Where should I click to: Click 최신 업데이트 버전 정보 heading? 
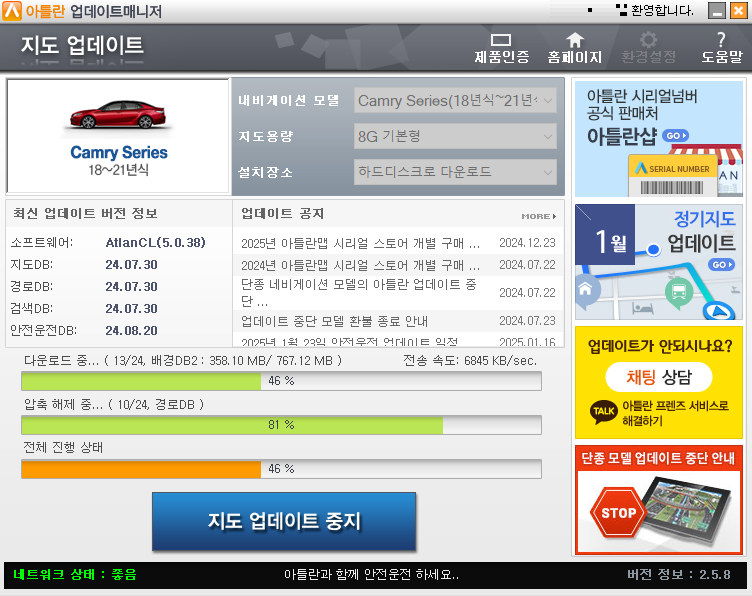point(85,213)
